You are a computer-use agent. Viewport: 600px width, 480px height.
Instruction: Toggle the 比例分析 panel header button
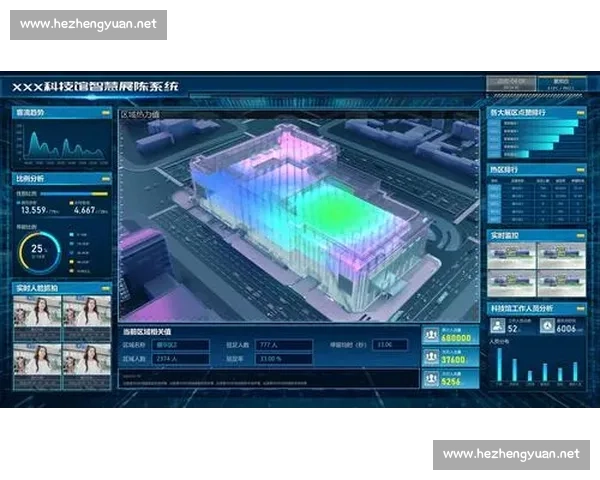point(104,179)
